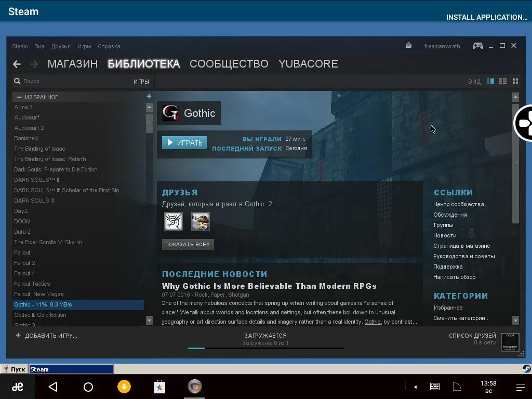Click INSTALL APPLICATION at top right
The width and height of the screenshot is (532, 399).
486,17
